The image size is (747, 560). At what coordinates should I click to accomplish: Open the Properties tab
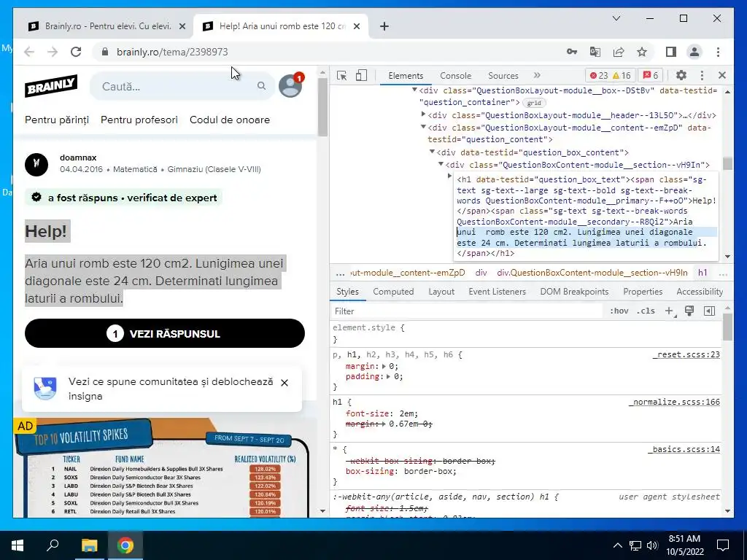643,292
